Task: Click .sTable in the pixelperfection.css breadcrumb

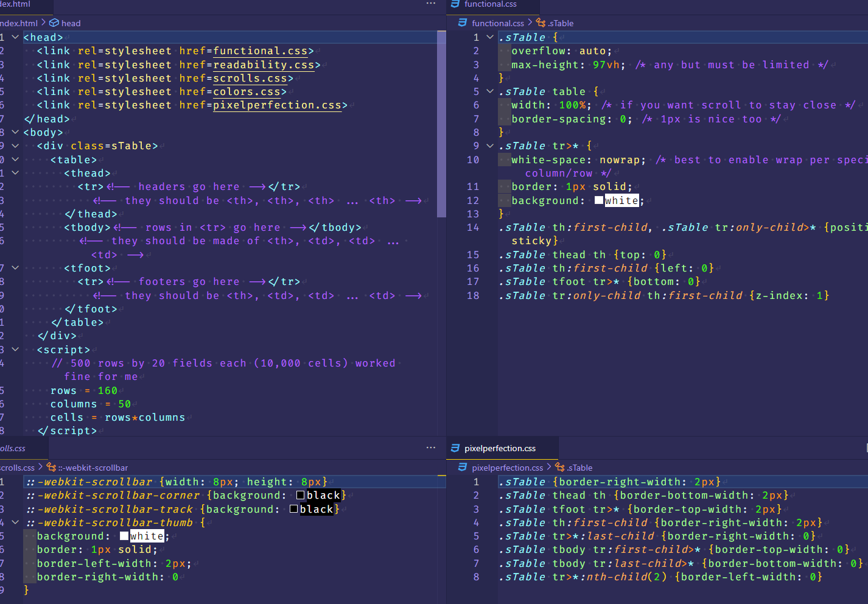Action: pos(579,468)
